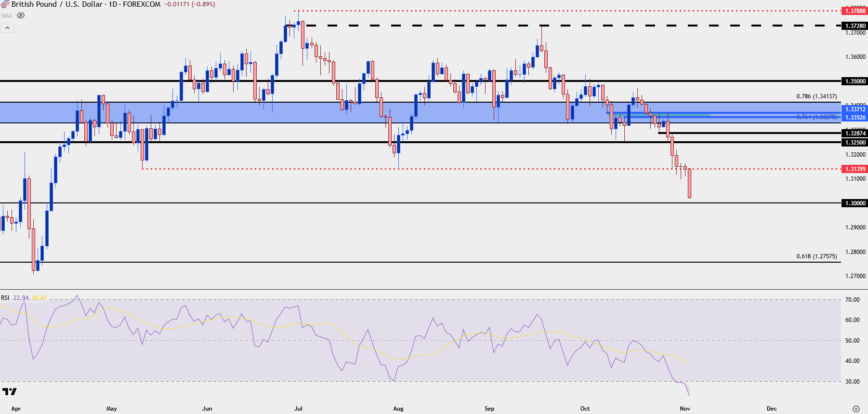The height and width of the screenshot is (414, 868).
Task: Click the blue 1.33712 price label
Action: (x=855, y=109)
